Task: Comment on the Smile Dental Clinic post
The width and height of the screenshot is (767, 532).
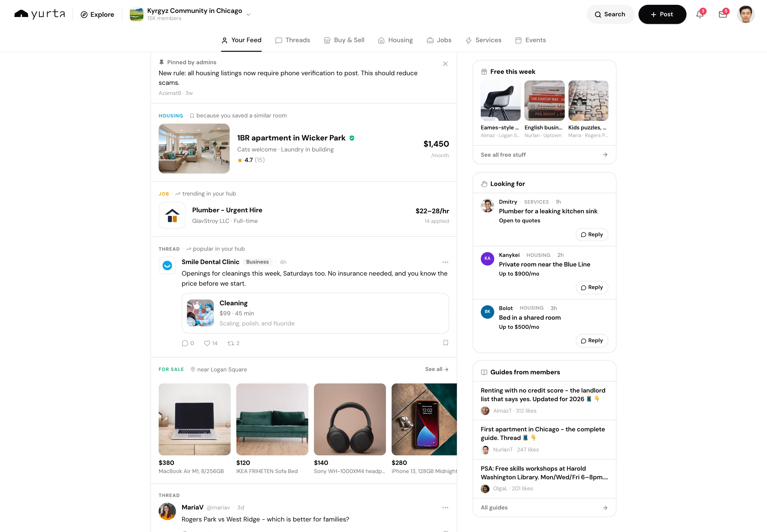Action: pos(188,343)
